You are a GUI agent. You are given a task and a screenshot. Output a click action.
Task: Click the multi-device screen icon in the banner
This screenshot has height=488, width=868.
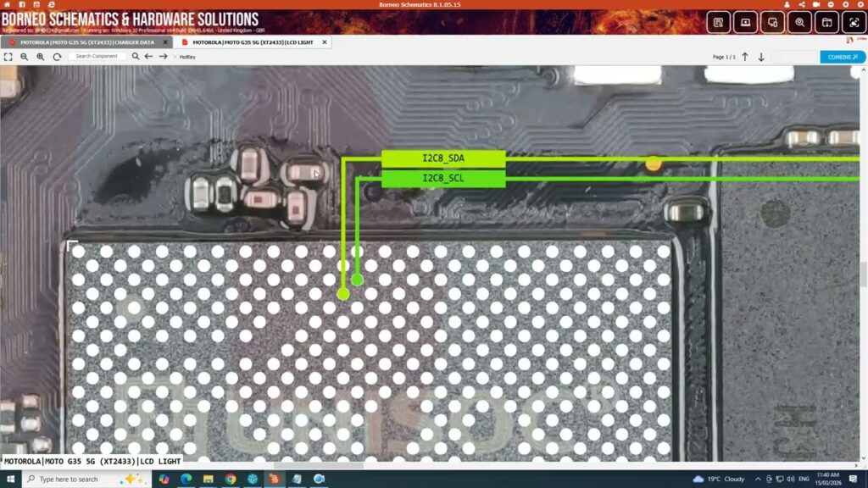772,22
